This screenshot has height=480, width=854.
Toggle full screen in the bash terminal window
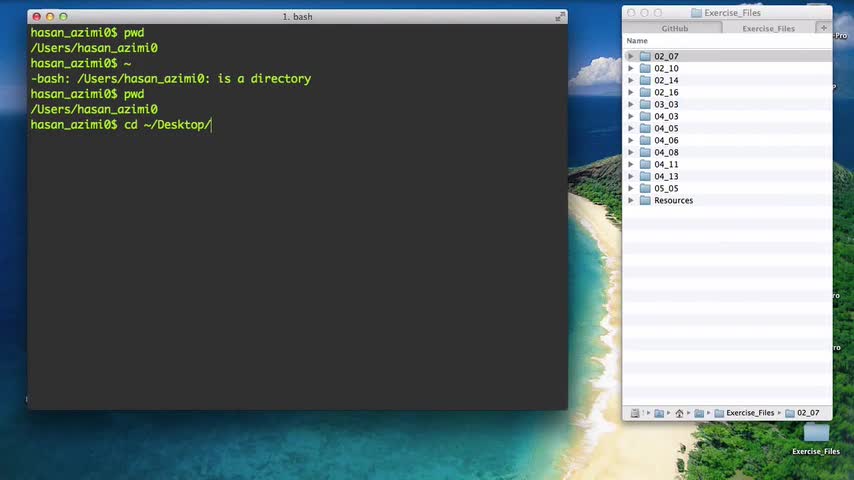tap(559, 17)
